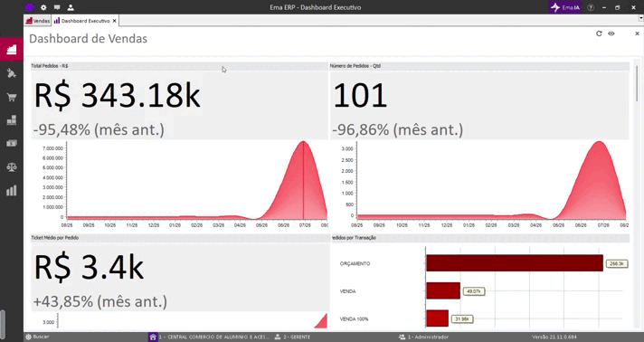Launch the Ema IA assistant

(564, 7)
